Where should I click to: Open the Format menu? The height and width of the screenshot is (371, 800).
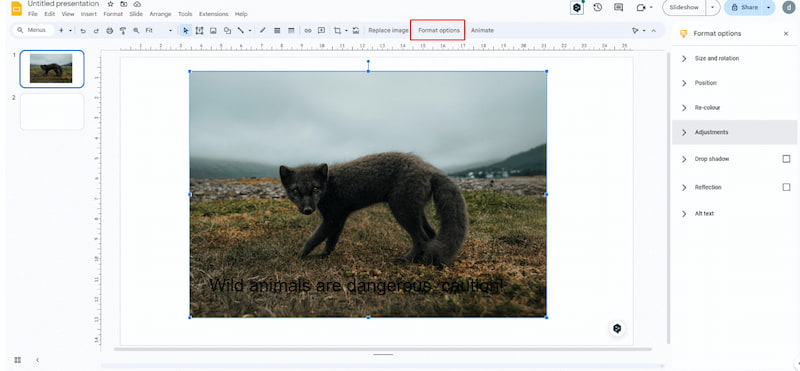113,14
